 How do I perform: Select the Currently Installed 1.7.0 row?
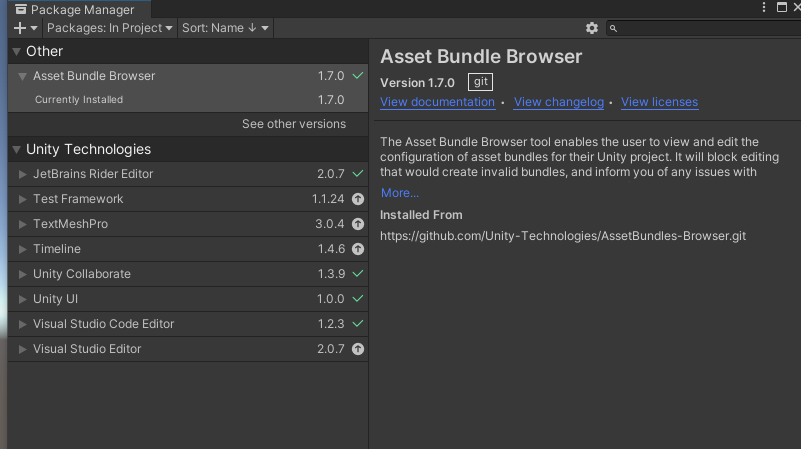[x=188, y=100]
